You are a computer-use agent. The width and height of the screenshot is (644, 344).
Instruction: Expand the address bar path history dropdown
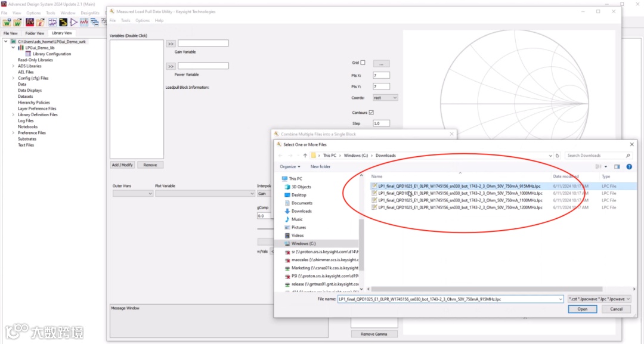(x=550, y=156)
